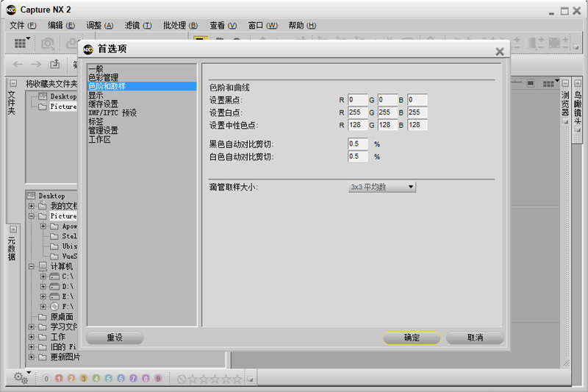Click the no-rating circle icon
This screenshot has width=588, height=392.
[182, 379]
